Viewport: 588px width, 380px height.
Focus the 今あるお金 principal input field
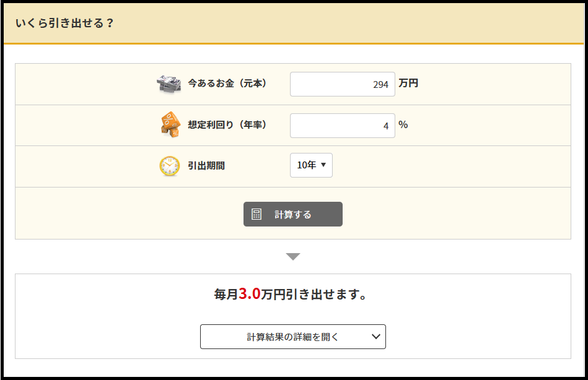(x=342, y=84)
